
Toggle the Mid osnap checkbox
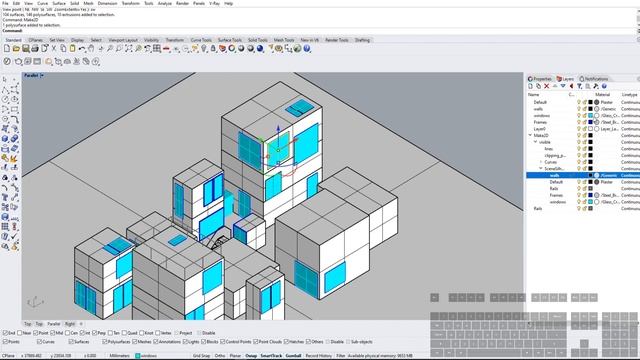coord(52,333)
